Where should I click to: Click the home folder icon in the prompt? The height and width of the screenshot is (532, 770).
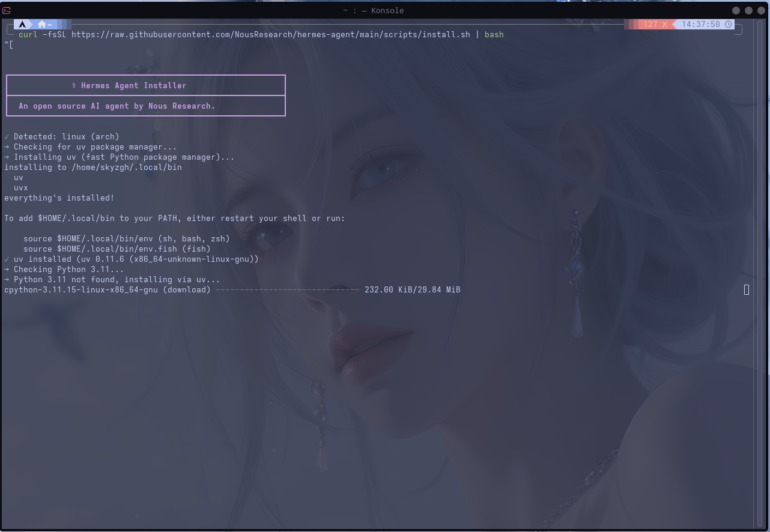coord(40,23)
